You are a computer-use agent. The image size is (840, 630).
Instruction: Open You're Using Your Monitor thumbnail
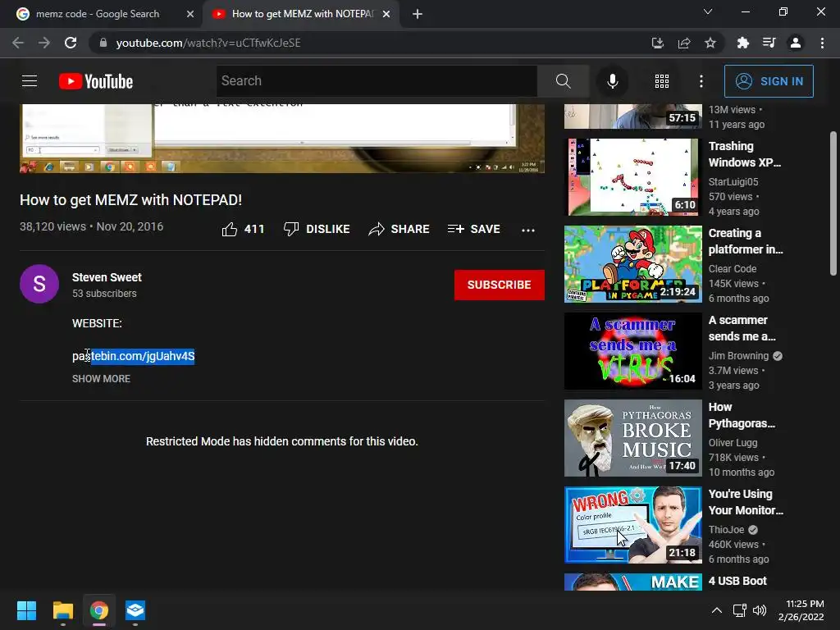[x=632, y=525]
